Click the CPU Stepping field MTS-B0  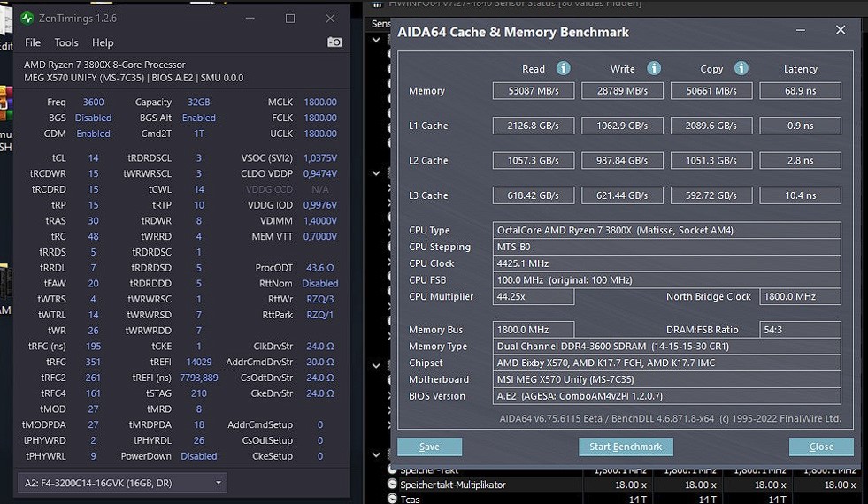point(667,247)
